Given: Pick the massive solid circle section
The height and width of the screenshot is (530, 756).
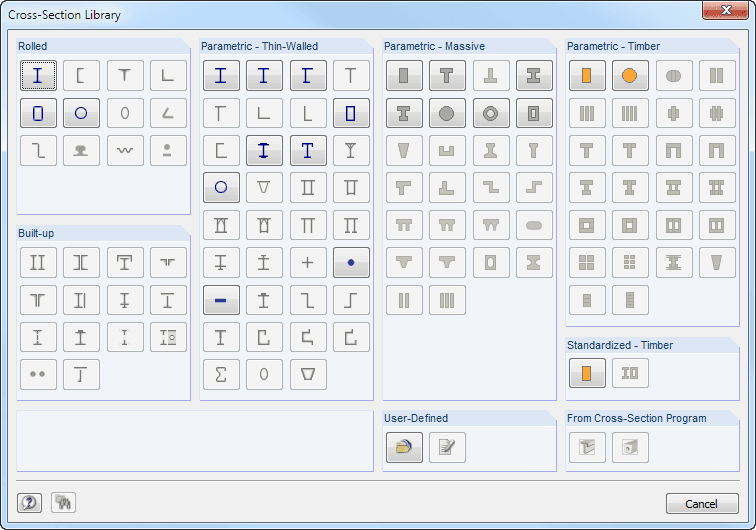Looking at the screenshot, I should point(447,113).
